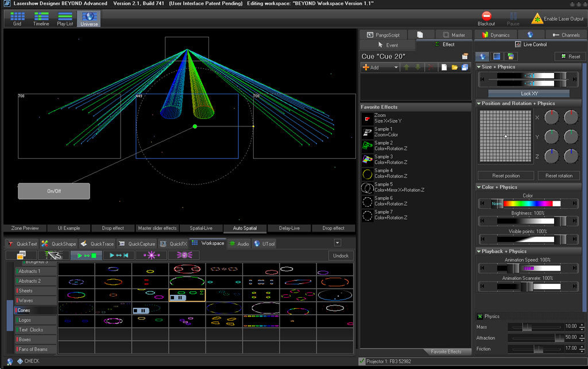Open the Grid view mode

click(x=17, y=18)
